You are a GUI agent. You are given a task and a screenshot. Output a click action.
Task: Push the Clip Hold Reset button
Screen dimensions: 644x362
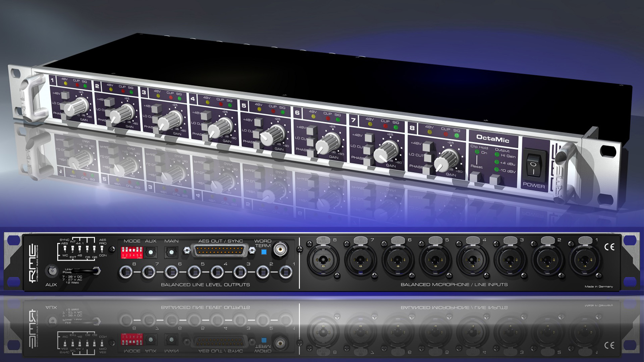coord(475,177)
